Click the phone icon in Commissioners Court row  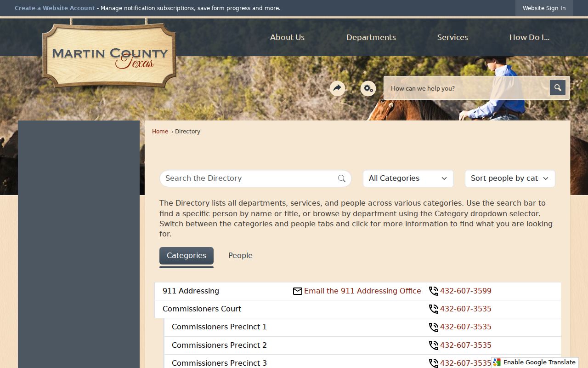point(434,309)
